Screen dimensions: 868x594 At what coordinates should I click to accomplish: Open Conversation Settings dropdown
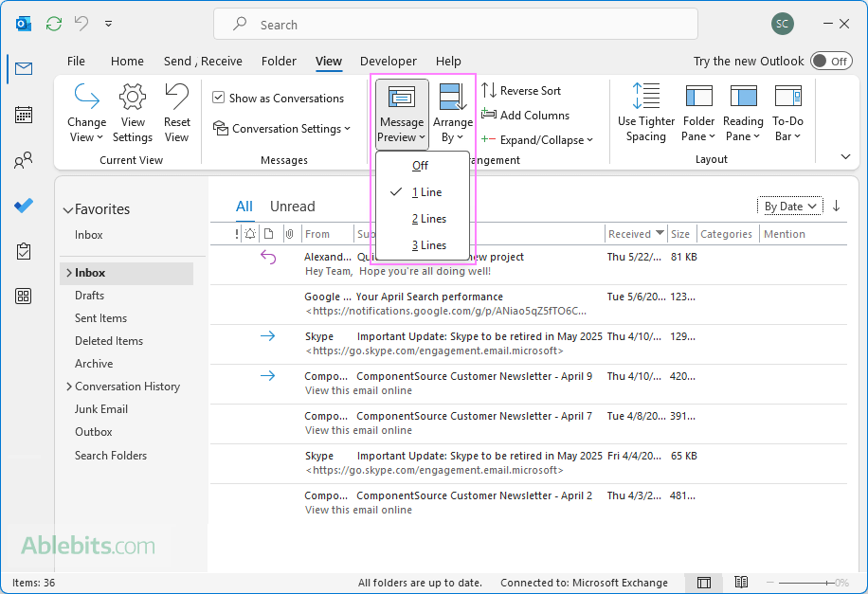point(281,129)
